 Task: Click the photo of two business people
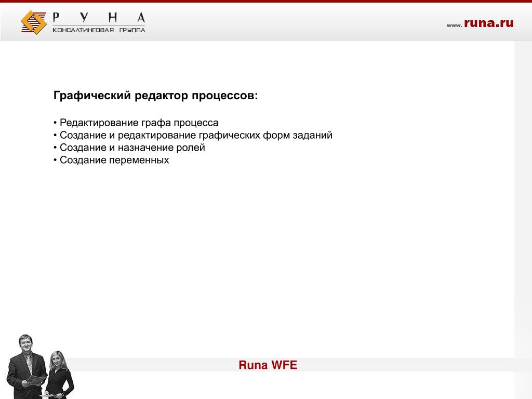tap(39, 366)
